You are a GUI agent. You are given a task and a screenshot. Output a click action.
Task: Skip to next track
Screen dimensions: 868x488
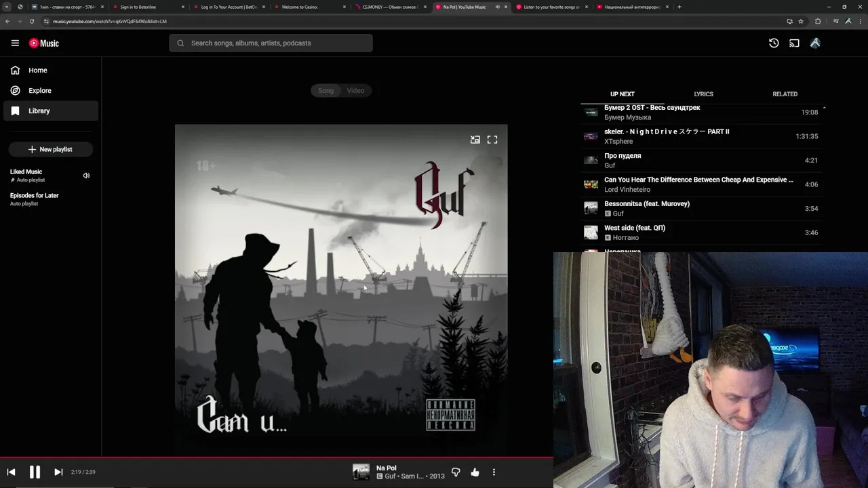click(x=58, y=472)
